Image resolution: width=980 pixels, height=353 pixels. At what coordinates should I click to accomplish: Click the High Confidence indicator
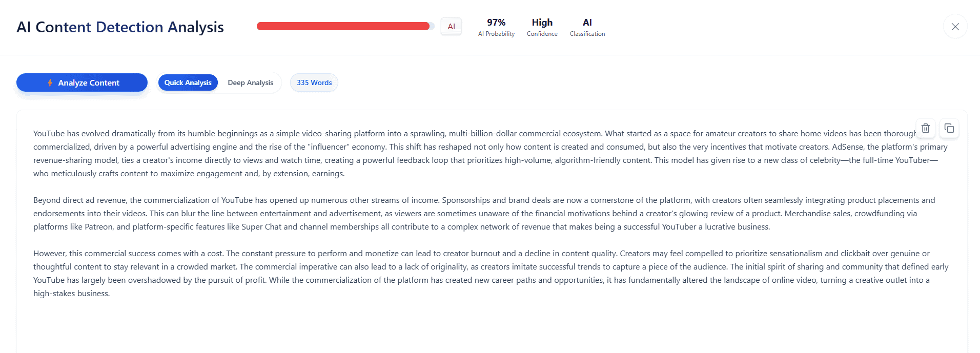pyautogui.click(x=542, y=27)
